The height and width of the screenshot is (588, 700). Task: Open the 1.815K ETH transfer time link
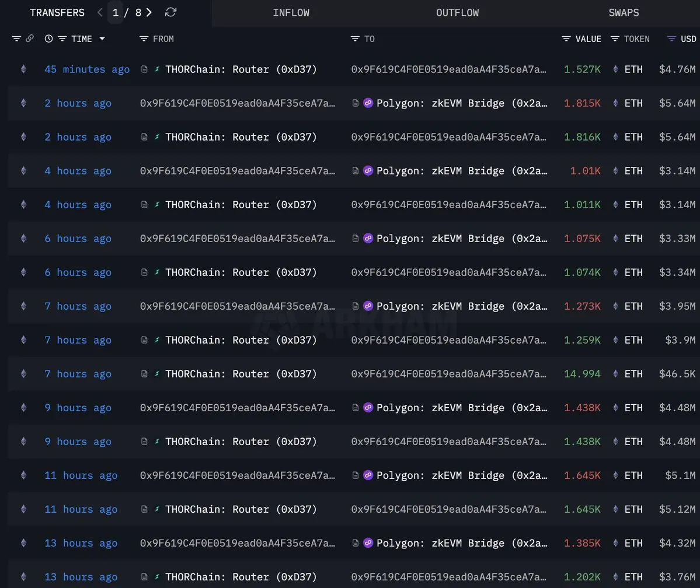pyautogui.click(x=78, y=103)
